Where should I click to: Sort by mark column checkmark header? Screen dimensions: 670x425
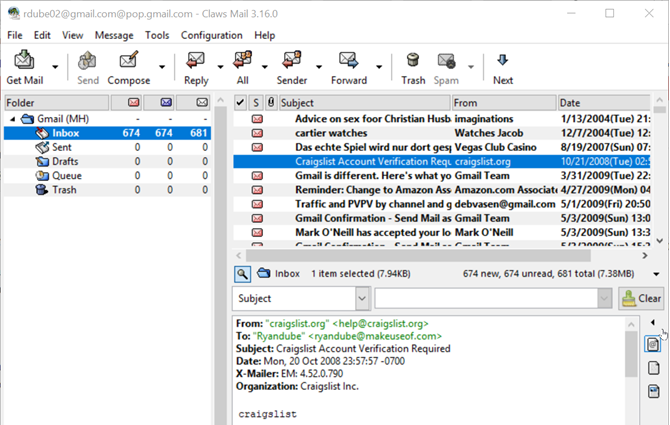pyautogui.click(x=241, y=103)
